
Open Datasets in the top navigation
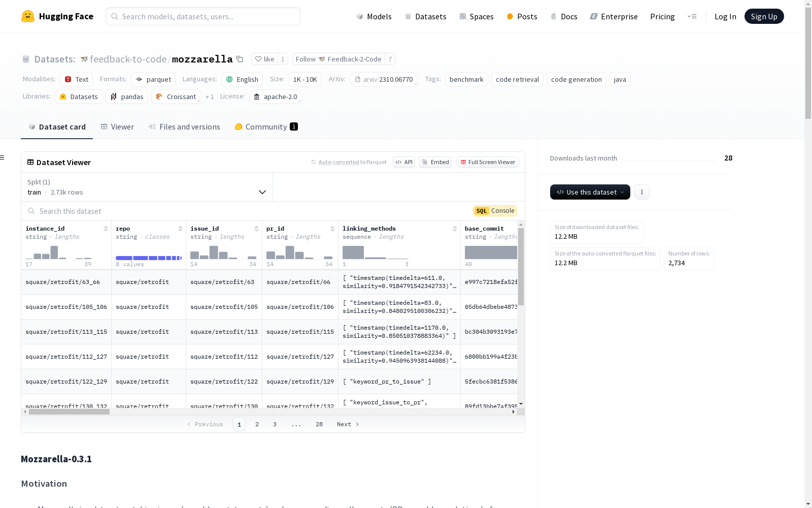click(425, 16)
